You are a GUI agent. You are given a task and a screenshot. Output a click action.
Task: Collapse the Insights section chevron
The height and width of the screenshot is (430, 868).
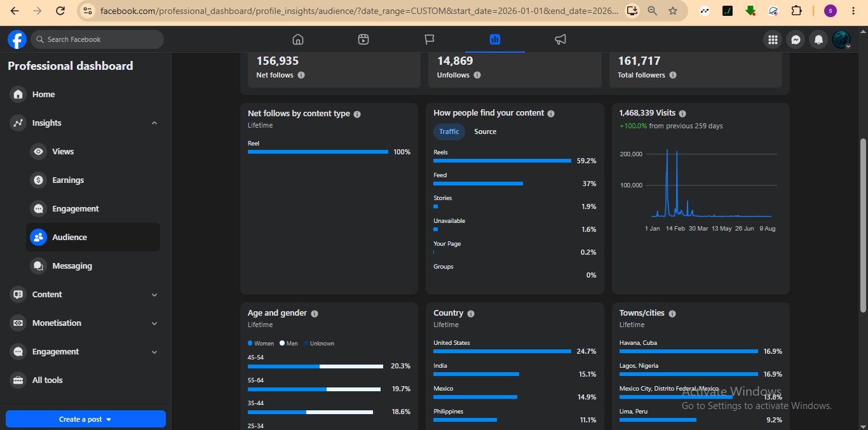click(x=154, y=123)
